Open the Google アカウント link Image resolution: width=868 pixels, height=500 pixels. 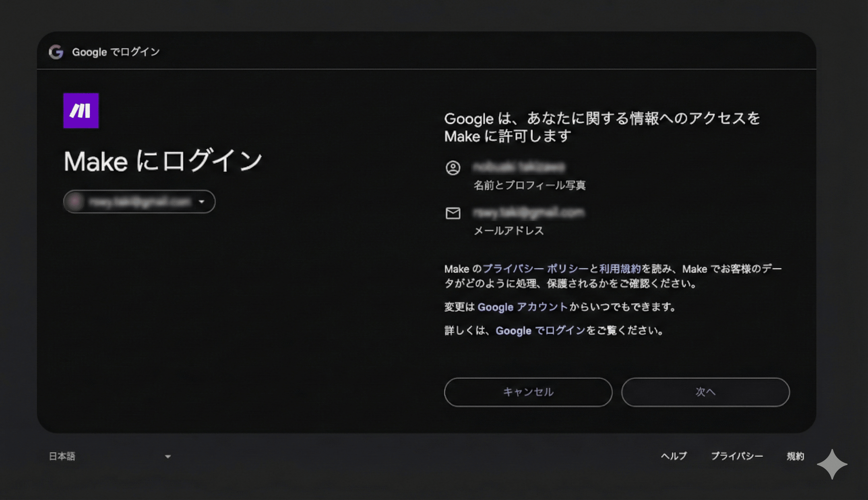coord(522,307)
